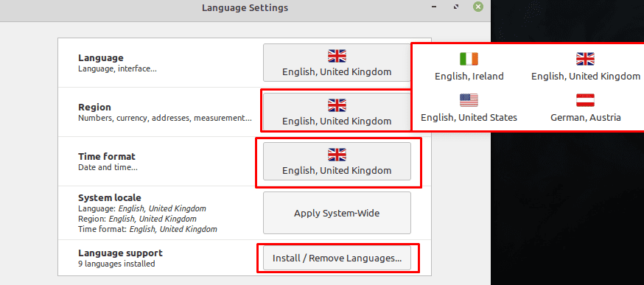Open the Region selection dropdown

pos(337,112)
